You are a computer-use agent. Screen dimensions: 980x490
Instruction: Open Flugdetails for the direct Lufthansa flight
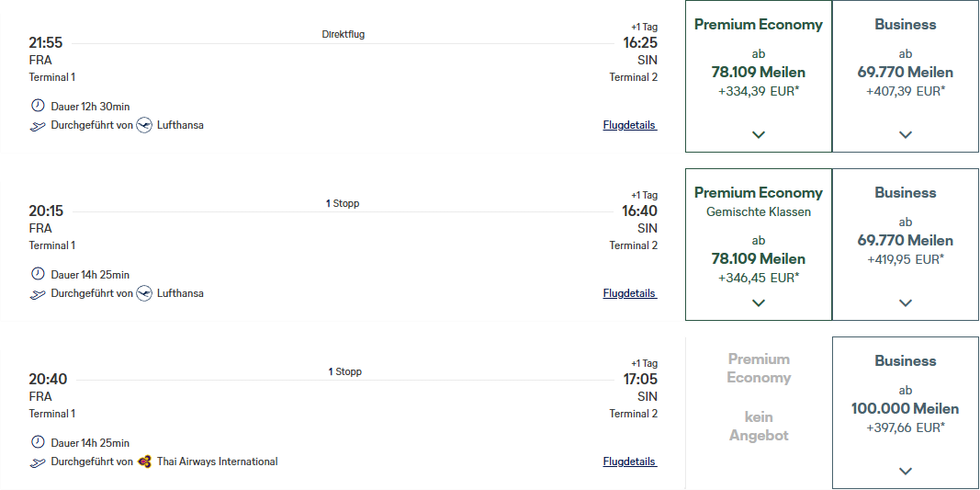630,125
